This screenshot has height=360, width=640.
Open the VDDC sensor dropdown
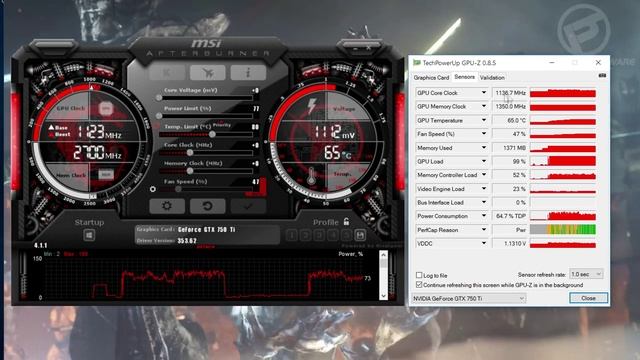click(x=484, y=243)
